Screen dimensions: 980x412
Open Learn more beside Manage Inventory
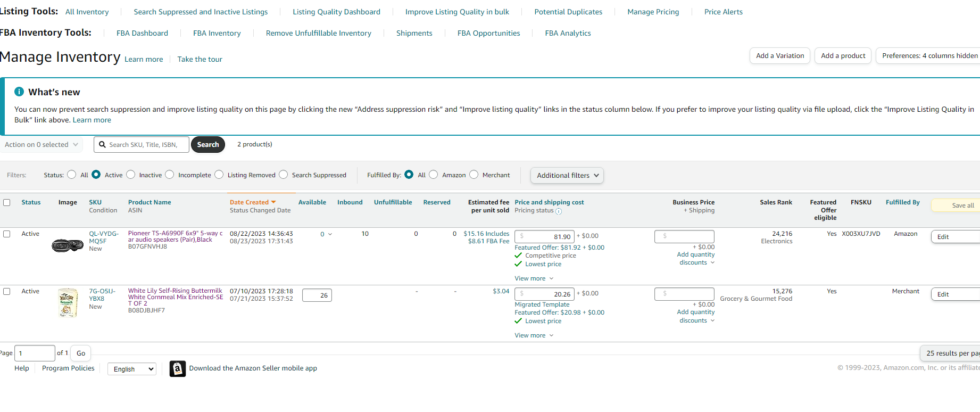[144, 59]
